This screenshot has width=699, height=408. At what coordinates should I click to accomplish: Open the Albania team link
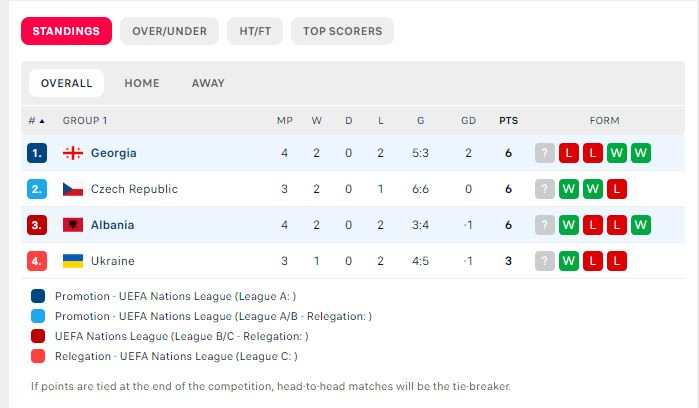pos(112,225)
